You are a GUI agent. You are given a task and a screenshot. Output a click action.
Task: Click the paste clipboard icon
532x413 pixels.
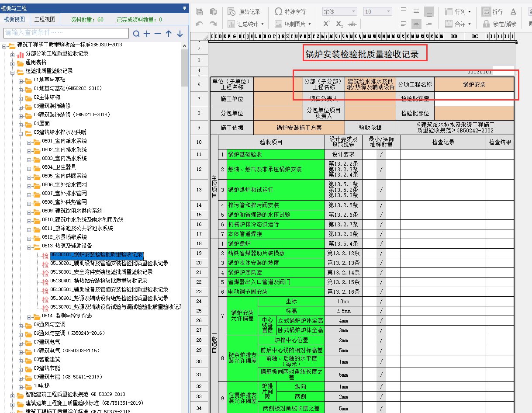(213, 12)
